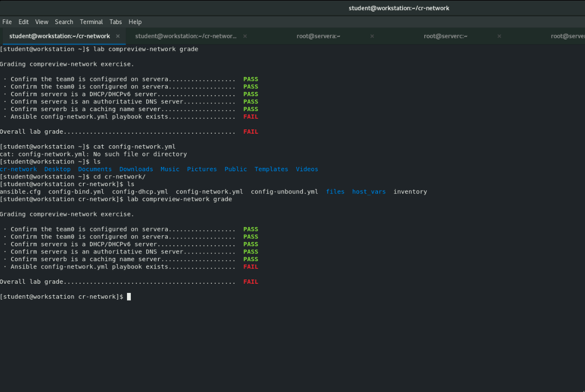This screenshot has height=392, width=585.
Task: Close the active student@workstation:~/cr-network tab
Action: click(118, 36)
